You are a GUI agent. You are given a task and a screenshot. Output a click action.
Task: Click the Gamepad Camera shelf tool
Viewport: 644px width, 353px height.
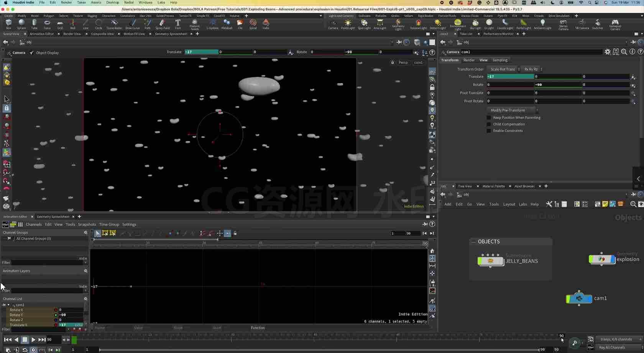(615, 25)
